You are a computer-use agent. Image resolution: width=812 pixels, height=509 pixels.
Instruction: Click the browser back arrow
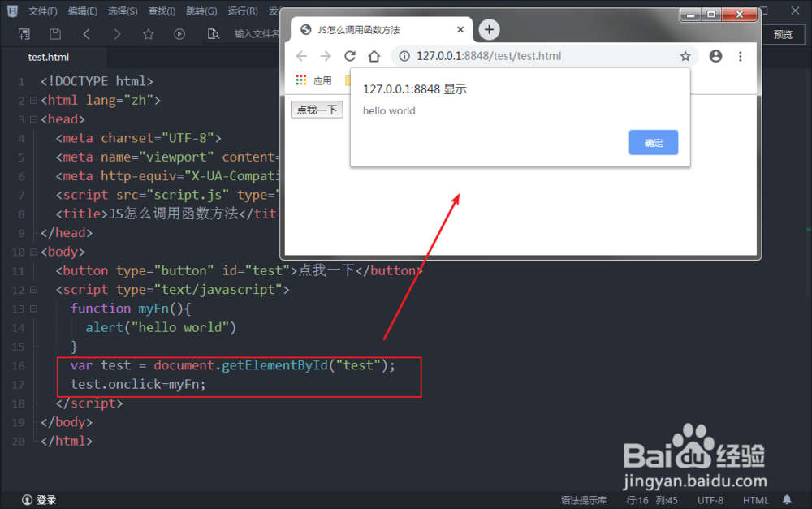point(301,56)
